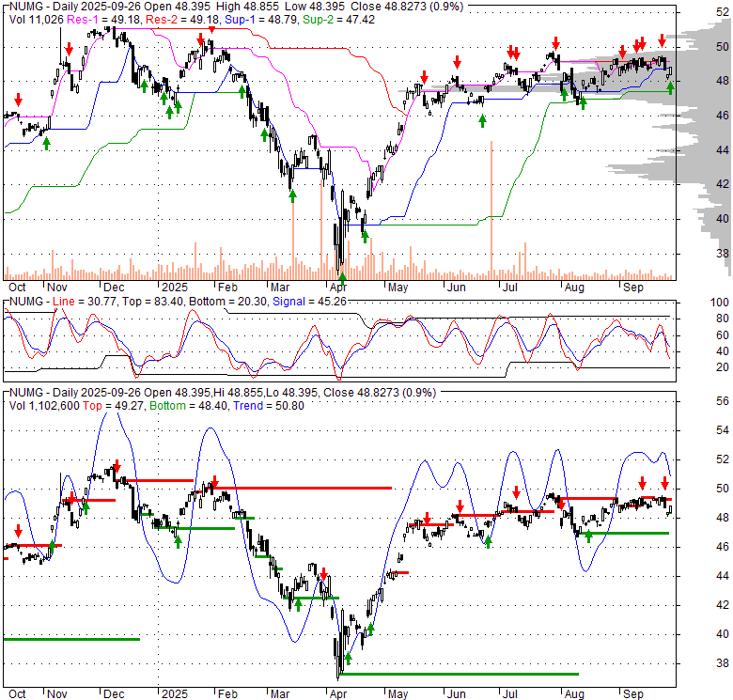This screenshot has height=700, width=733.
Task: Click the 'Apr' axis label under top chart
Action: click(x=338, y=288)
